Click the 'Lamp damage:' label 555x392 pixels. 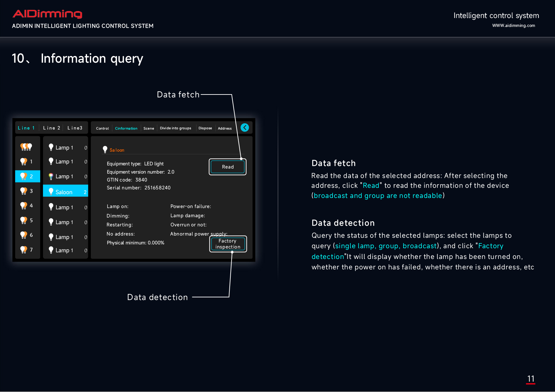coord(188,216)
